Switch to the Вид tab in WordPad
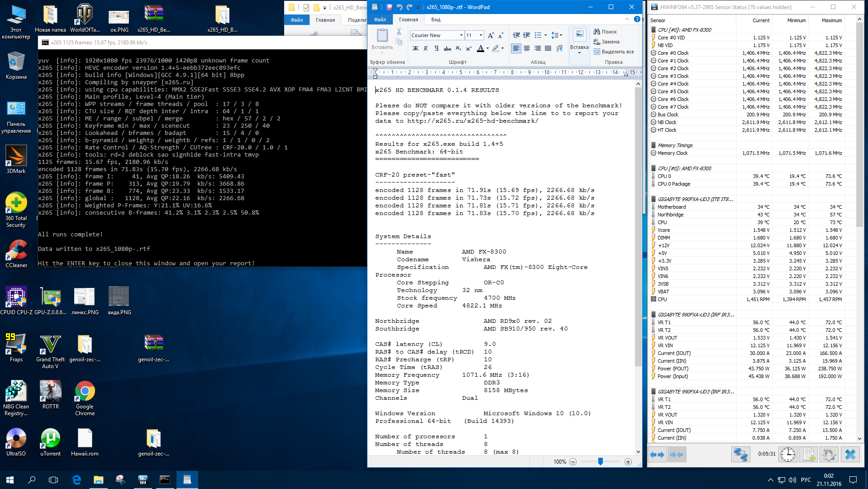 click(x=435, y=19)
